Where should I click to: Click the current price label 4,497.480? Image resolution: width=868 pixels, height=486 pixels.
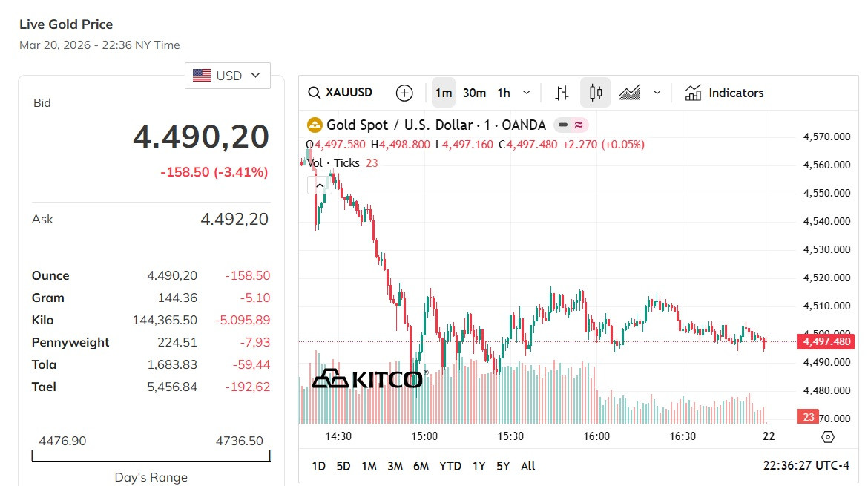click(826, 341)
